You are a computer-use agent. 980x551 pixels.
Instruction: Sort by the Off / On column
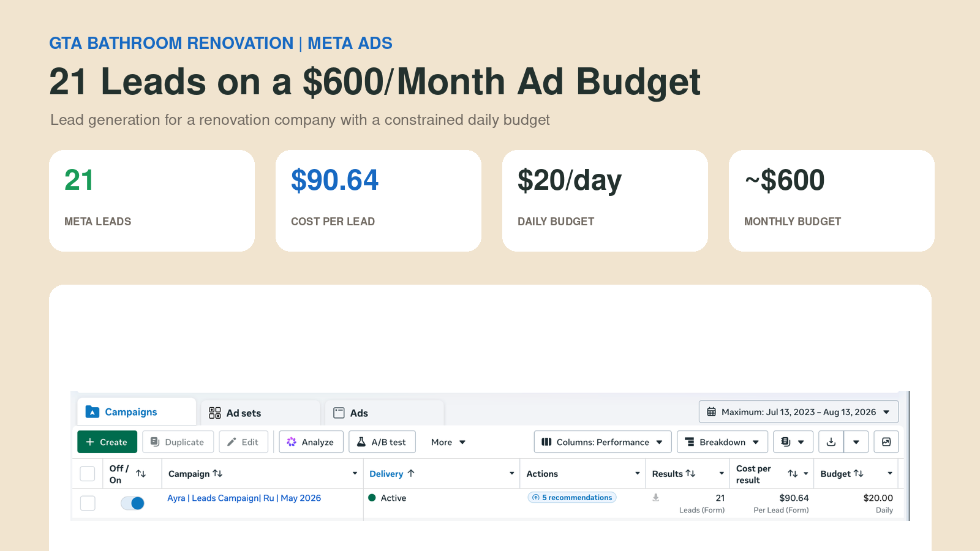point(141,474)
